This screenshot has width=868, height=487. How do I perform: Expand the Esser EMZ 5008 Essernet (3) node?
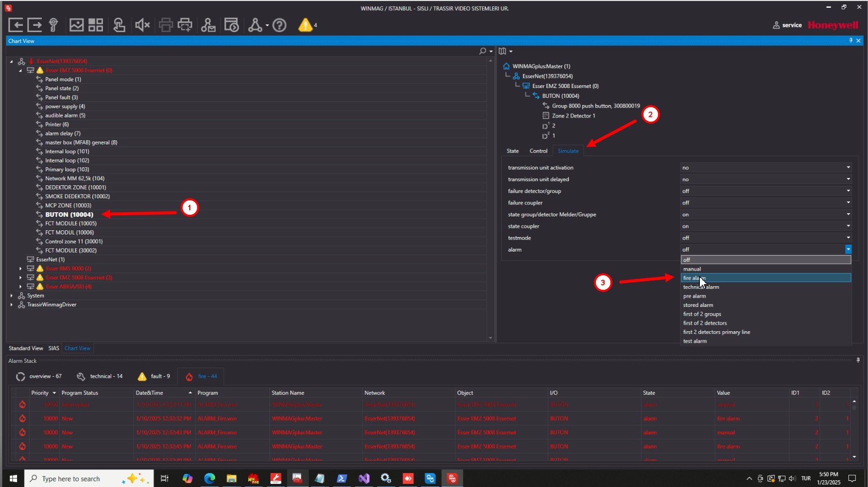(x=20, y=277)
